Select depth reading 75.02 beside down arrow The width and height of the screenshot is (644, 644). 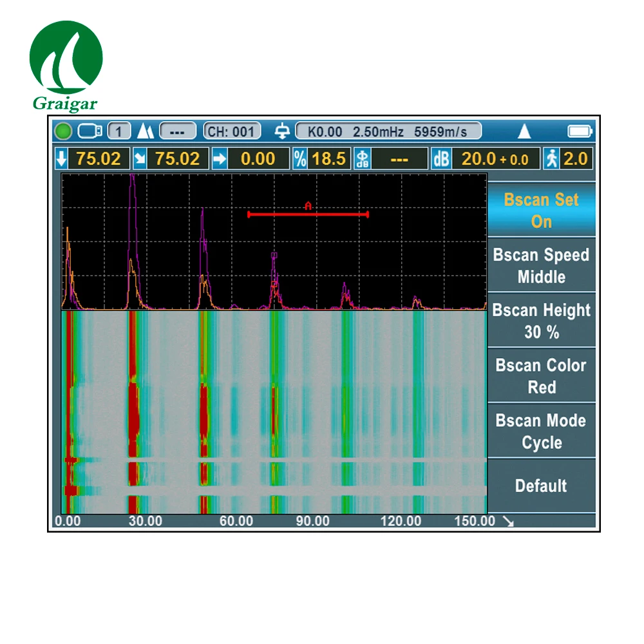[x=99, y=158]
